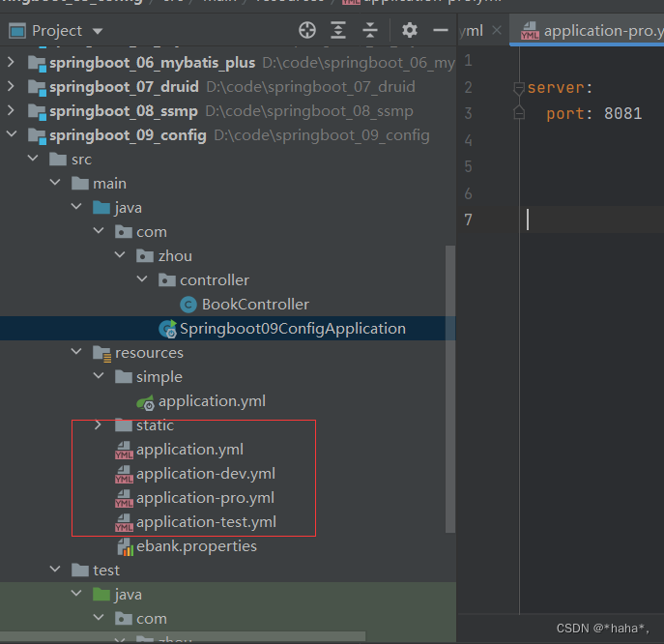Viewport: 664px width, 644px height.
Task: Click the Collapse All icon in Project toolbar
Action: pyautogui.click(x=369, y=31)
